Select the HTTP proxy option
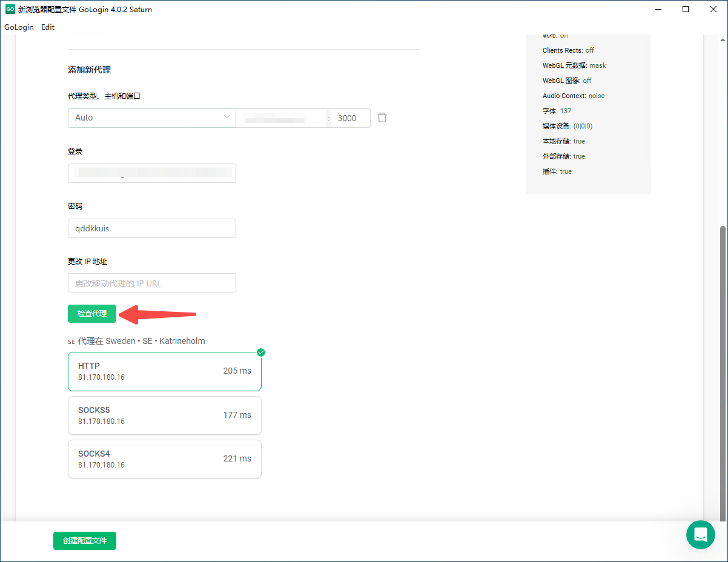This screenshot has width=728, height=562. (164, 372)
